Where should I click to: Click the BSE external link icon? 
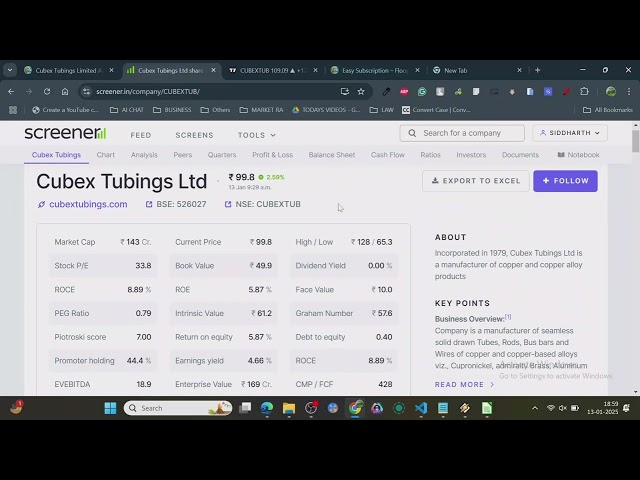click(149, 204)
